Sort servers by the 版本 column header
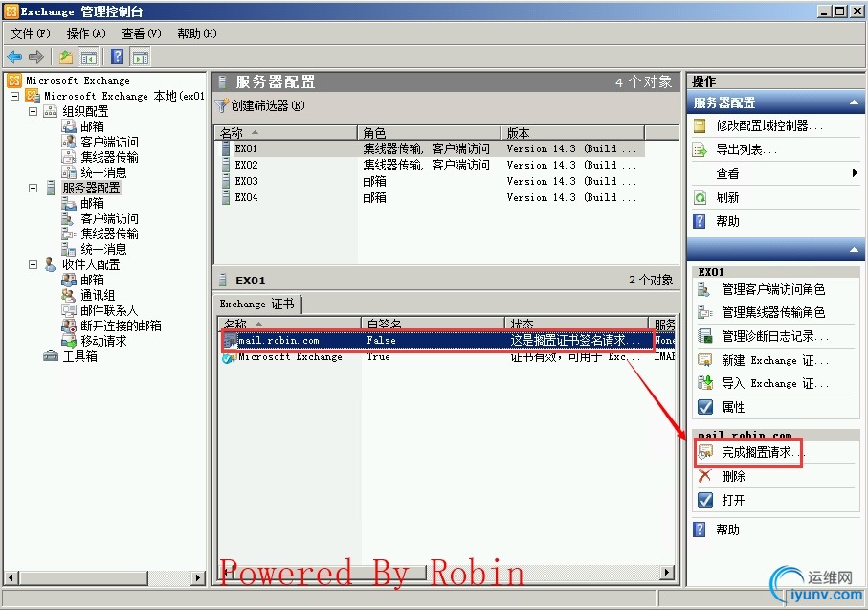 pos(572,133)
